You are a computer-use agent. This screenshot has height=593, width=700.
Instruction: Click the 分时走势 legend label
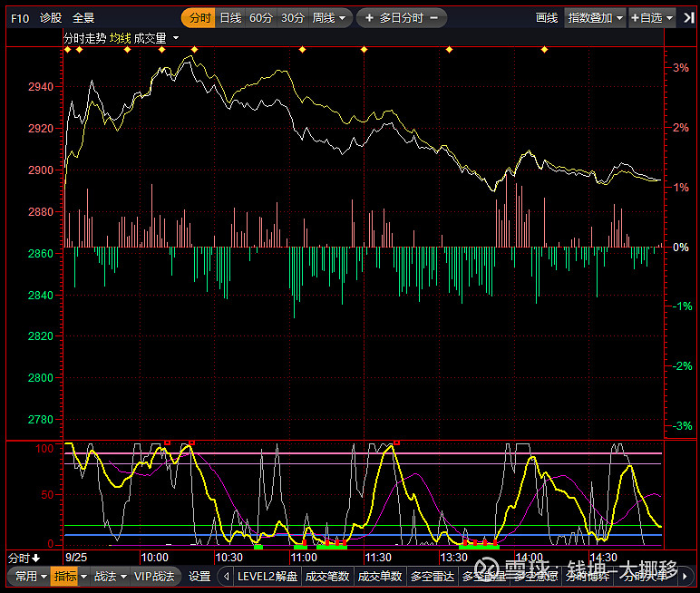coord(85,38)
